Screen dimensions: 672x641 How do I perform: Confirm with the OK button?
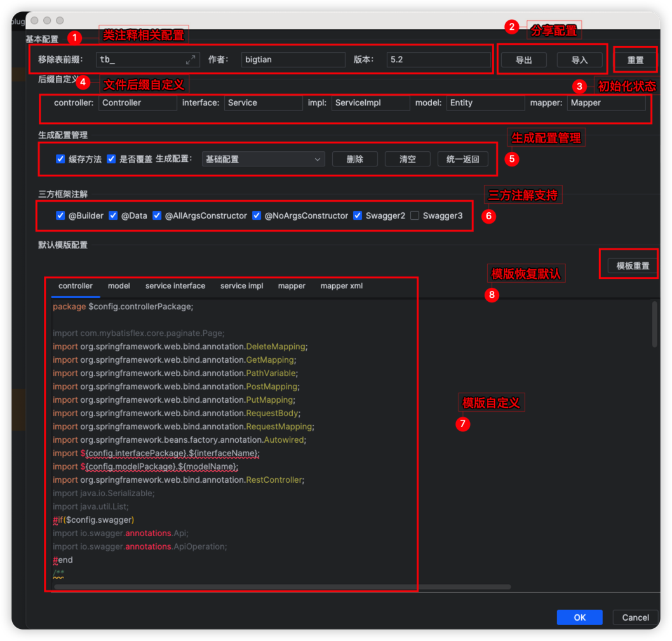coord(579,617)
